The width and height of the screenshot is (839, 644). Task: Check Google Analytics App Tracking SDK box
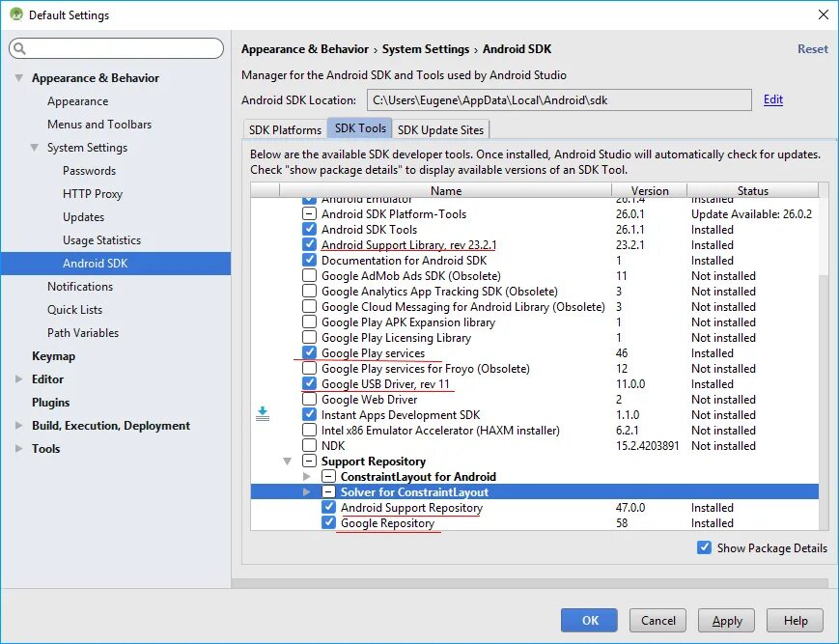[309, 292]
